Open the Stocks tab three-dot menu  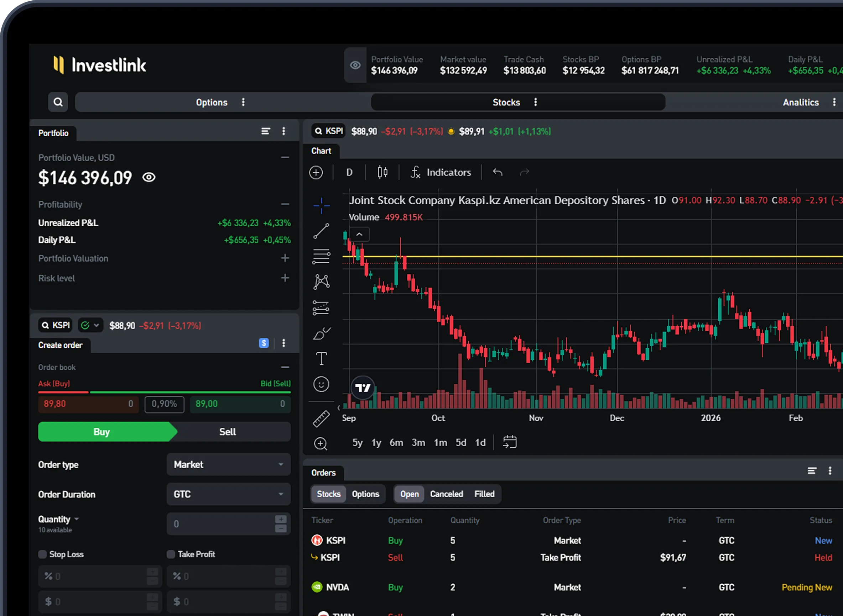click(x=536, y=102)
